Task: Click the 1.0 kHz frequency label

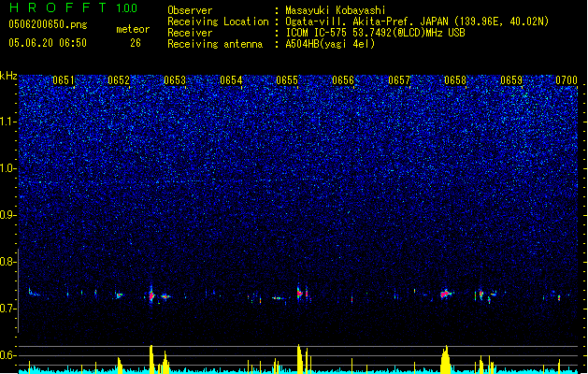Action: 8,168
